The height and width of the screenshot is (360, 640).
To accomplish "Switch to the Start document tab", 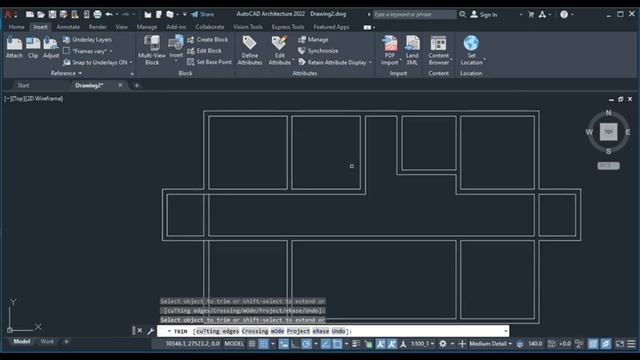I will coord(23,85).
